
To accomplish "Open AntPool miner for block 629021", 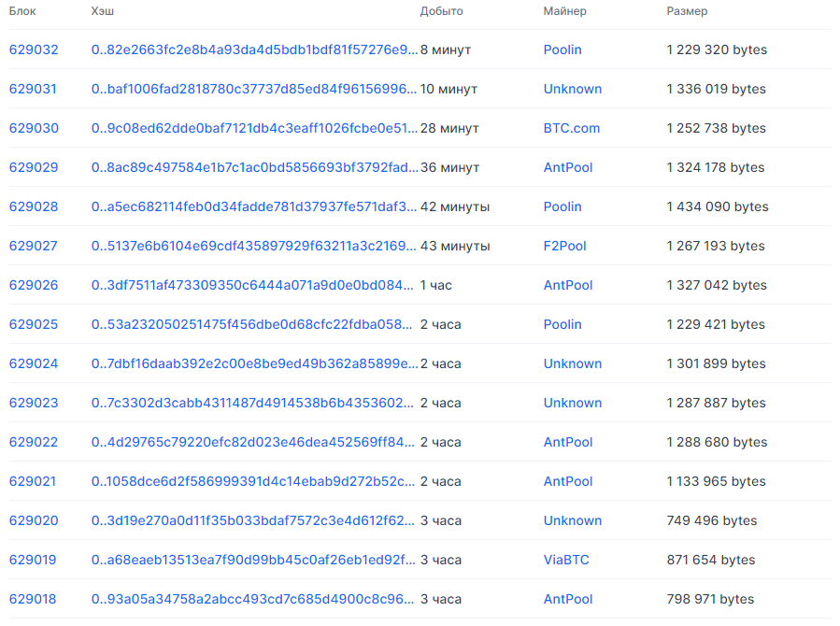I will [568, 481].
